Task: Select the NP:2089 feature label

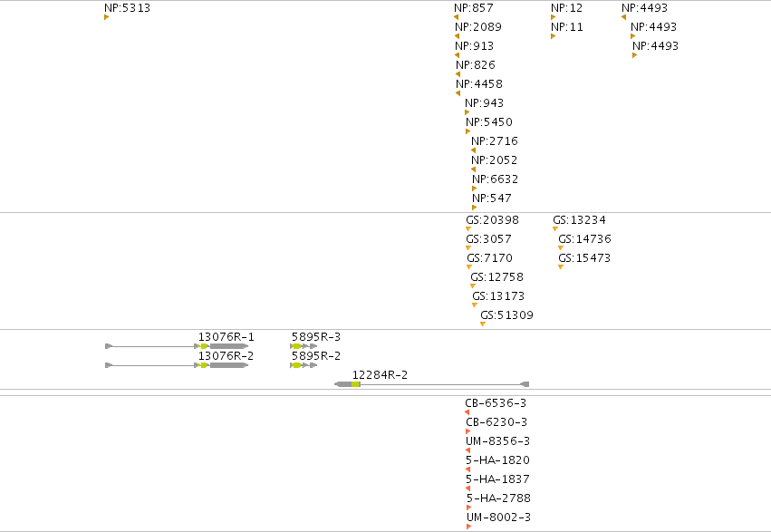Action: (x=478, y=27)
